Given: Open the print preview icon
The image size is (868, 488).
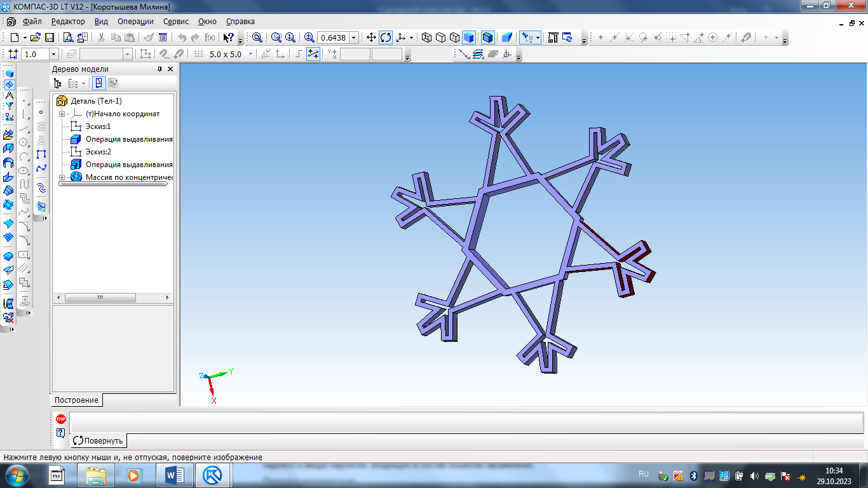Looking at the screenshot, I should tap(67, 37).
